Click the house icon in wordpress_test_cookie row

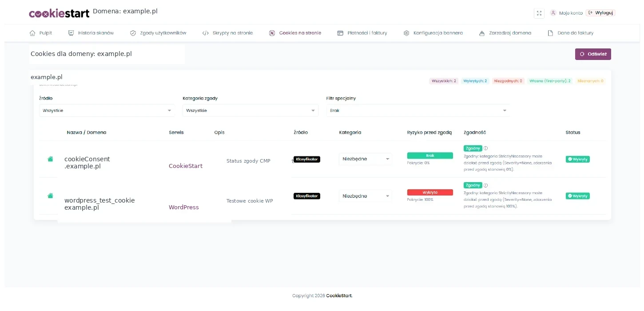(x=51, y=195)
